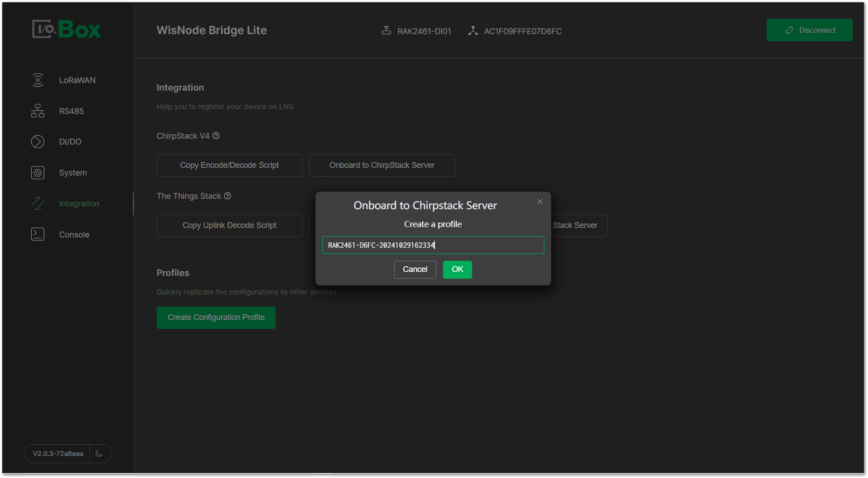868x478 pixels.
Task: Click Onboard to ChirpStack Server button
Action: [x=382, y=166]
